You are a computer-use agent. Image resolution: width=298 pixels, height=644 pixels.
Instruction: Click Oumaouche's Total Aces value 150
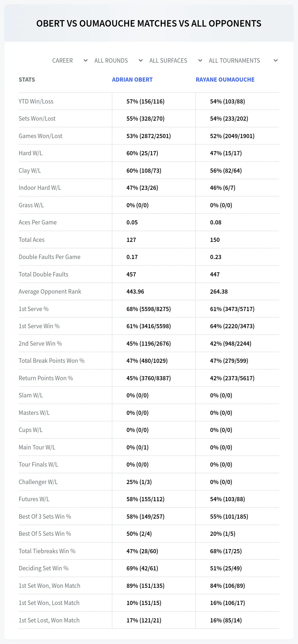[x=215, y=240]
